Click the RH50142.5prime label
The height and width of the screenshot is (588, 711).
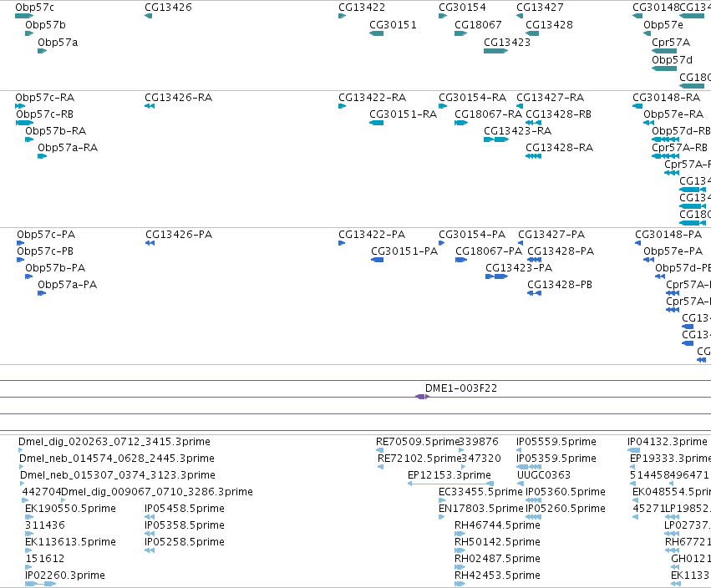tap(497, 542)
